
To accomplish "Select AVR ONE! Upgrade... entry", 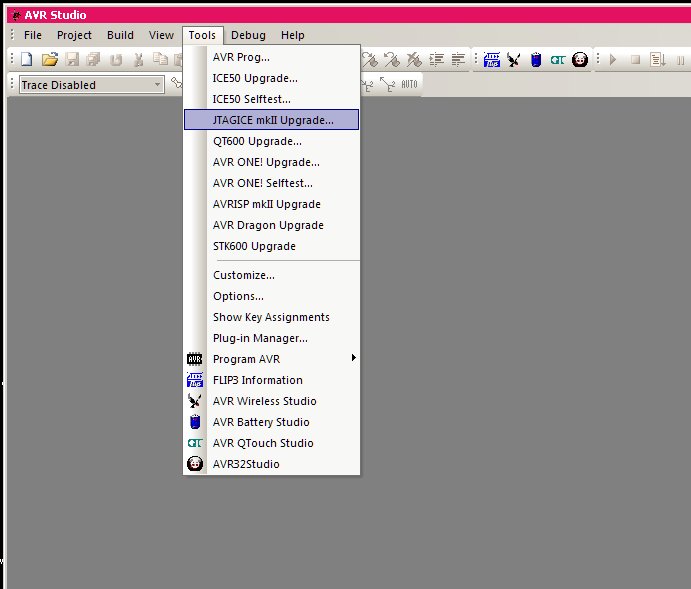I will 271,162.
